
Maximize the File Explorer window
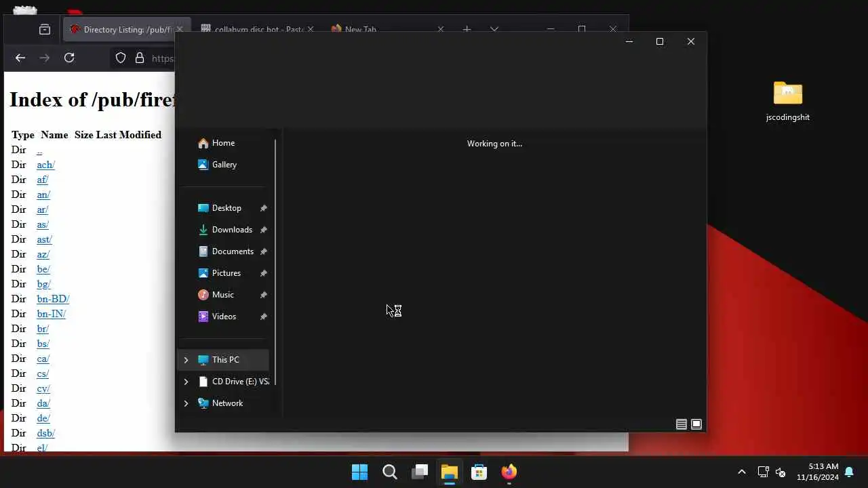(660, 42)
